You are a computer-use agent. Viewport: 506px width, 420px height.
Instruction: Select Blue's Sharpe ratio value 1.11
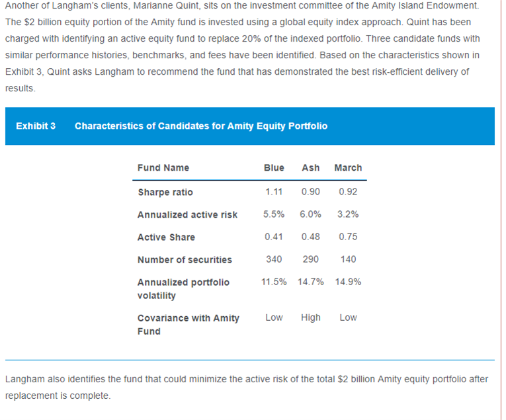(274, 192)
